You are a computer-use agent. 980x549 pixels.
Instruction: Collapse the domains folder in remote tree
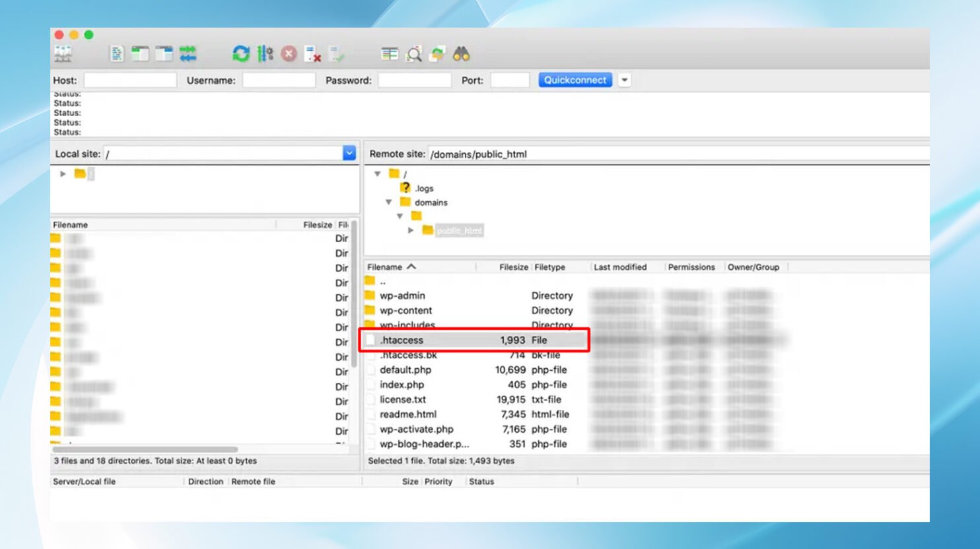click(389, 203)
